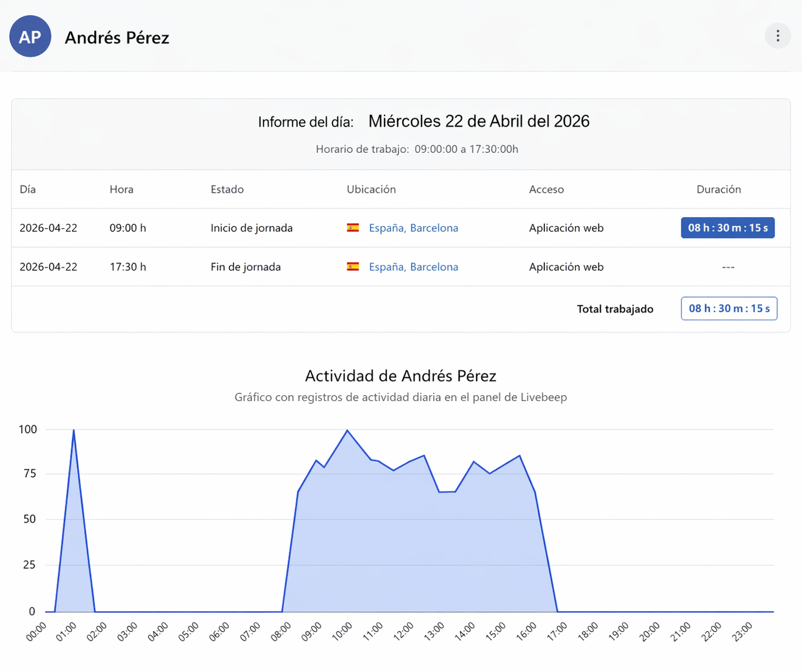Open the three-dot options menu
Viewport: 802px width, 672px height.
click(x=777, y=36)
